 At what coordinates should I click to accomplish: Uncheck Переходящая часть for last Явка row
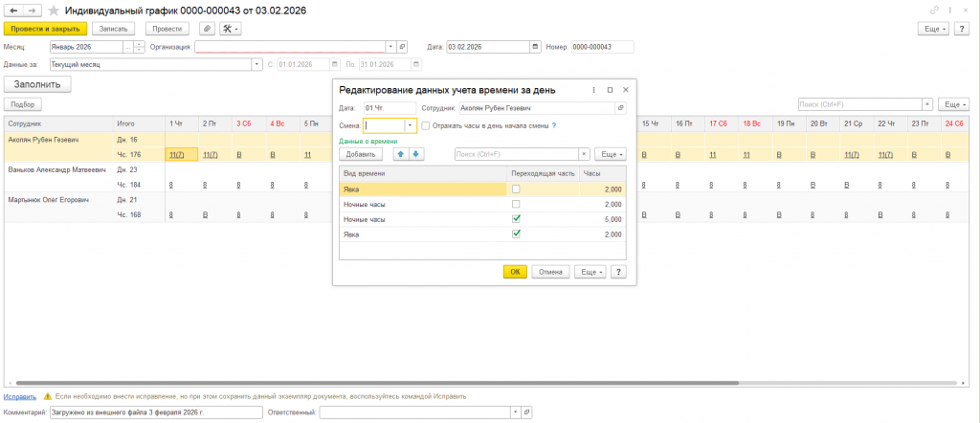tap(516, 234)
